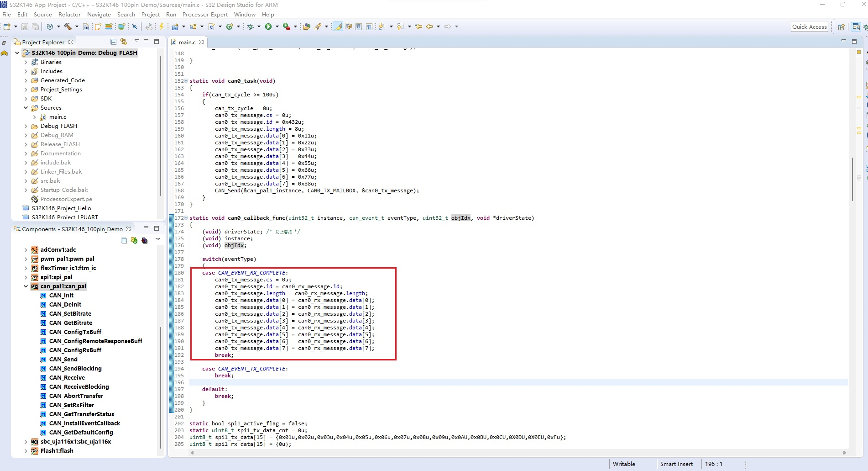This screenshot has width=868, height=471.
Task: Click the editor vertical scrollbar thumb
Action: pos(852,179)
